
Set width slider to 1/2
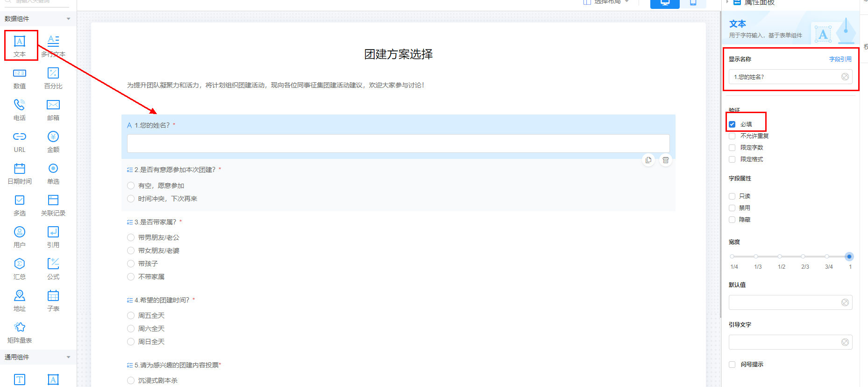click(x=780, y=257)
